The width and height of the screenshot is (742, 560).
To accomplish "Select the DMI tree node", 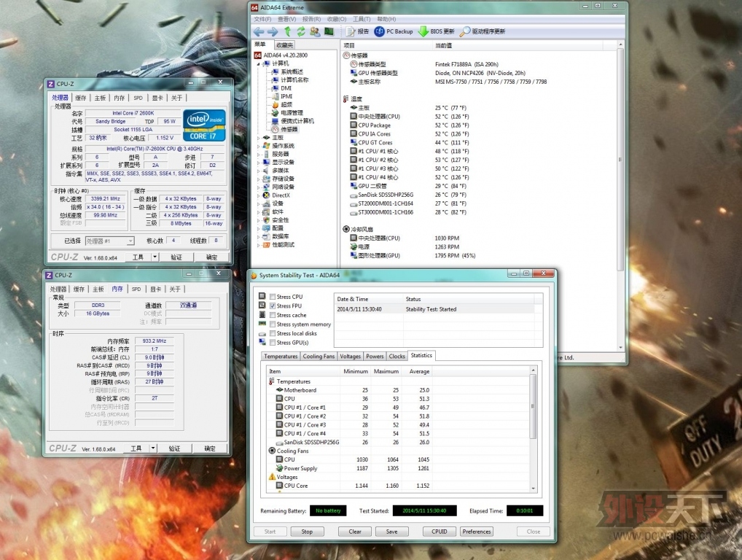I will (x=286, y=88).
